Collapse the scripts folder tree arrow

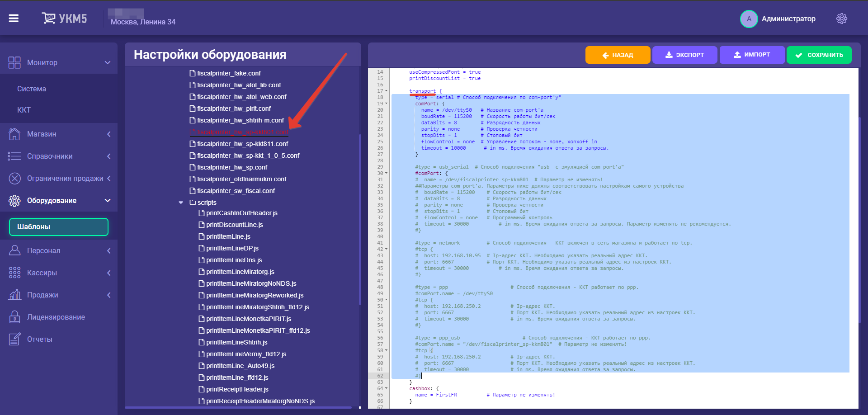coord(181,203)
